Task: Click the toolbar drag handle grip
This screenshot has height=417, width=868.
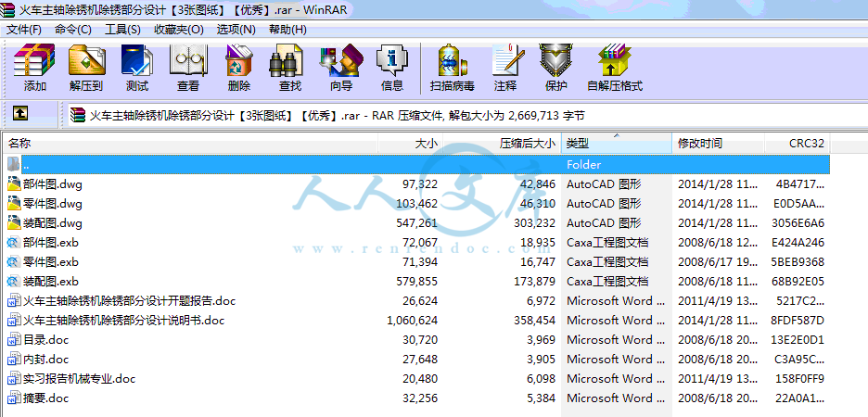Action: (5, 68)
